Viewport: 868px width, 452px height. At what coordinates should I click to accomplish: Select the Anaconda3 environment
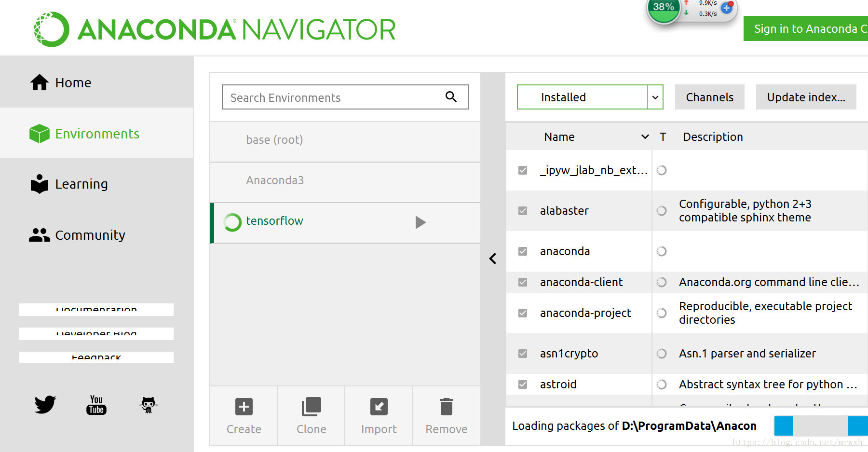click(x=345, y=182)
